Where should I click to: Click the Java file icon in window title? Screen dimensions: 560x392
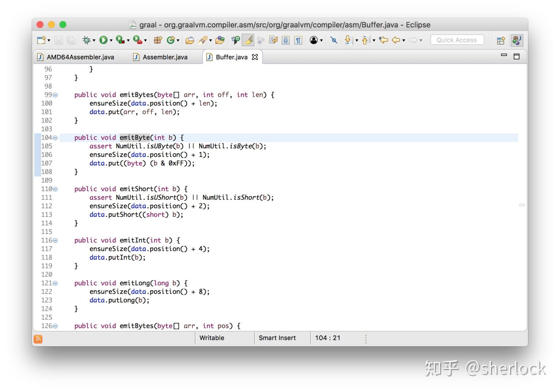pyautogui.click(x=133, y=25)
